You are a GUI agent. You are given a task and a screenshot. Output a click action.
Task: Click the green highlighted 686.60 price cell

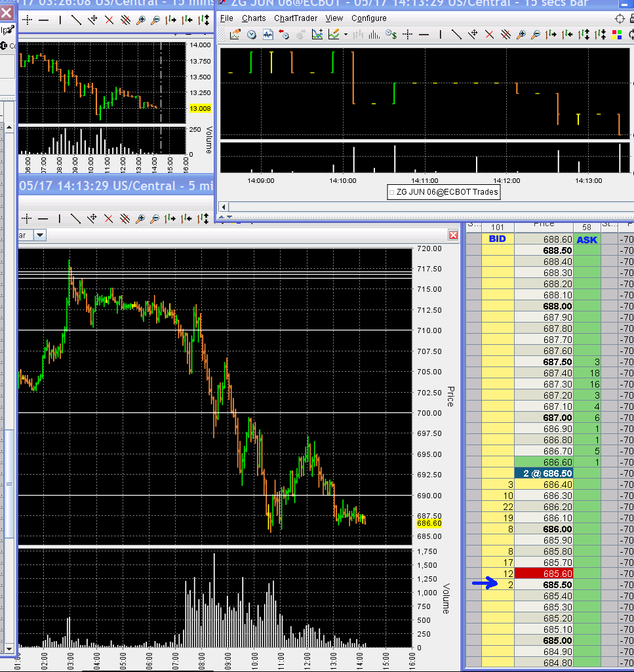coord(544,462)
